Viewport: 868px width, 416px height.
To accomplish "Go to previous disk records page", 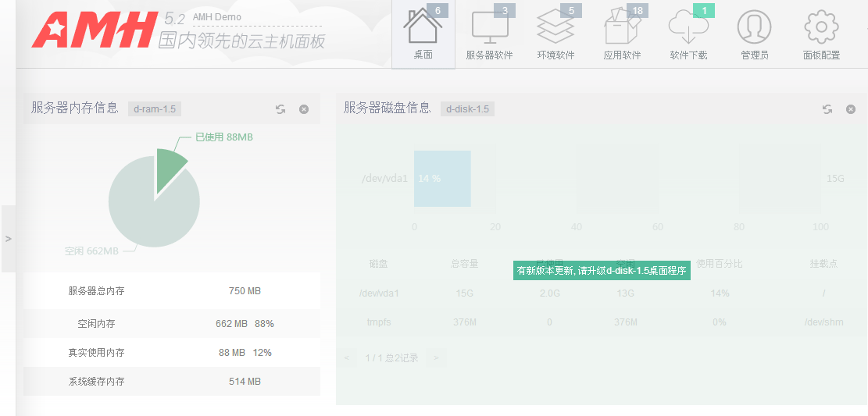I will pos(348,358).
